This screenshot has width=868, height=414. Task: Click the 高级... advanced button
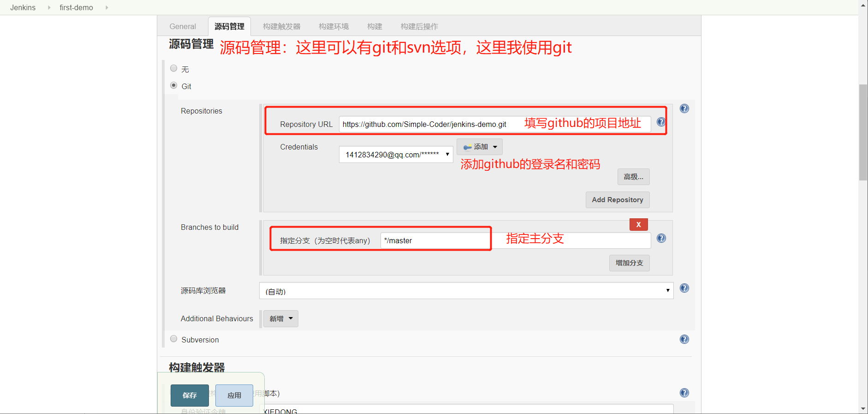(x=634, y=177)
